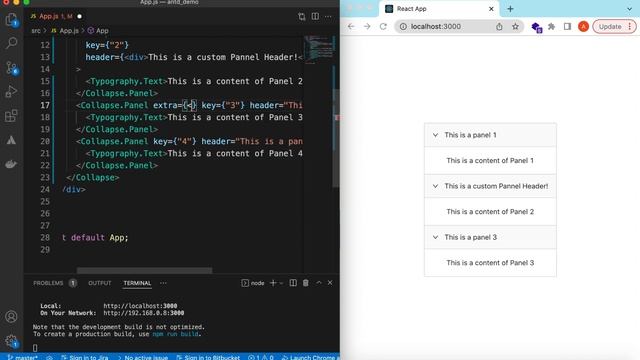The height and width of the screenshot is (360, 640).
Task: Open the Docker view in activity bar
Action: pyautogui.click(x=11, y=164)
